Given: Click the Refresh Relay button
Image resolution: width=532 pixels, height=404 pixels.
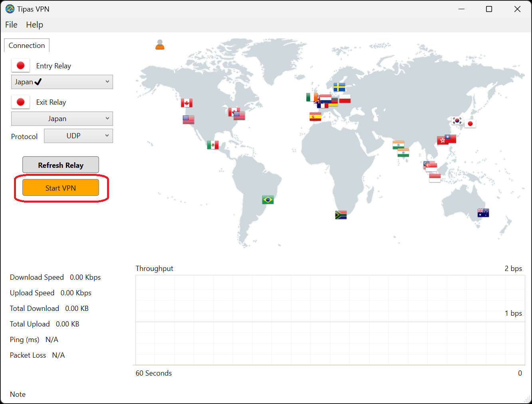Looking at the screenshot, I should [61, 165].
